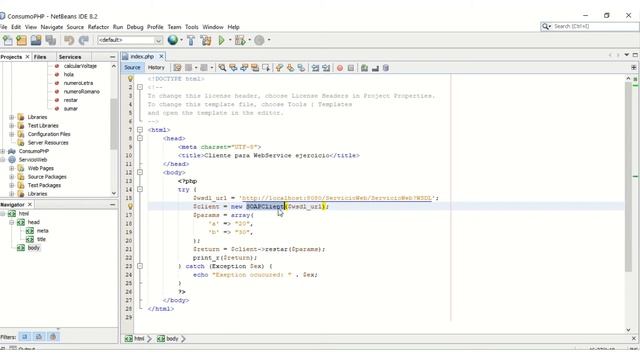Image resolution: width=640 pixels, height=360 pixels.
Task: Click the Stop Macro Recording icon
Action: (x=351, y=68)
